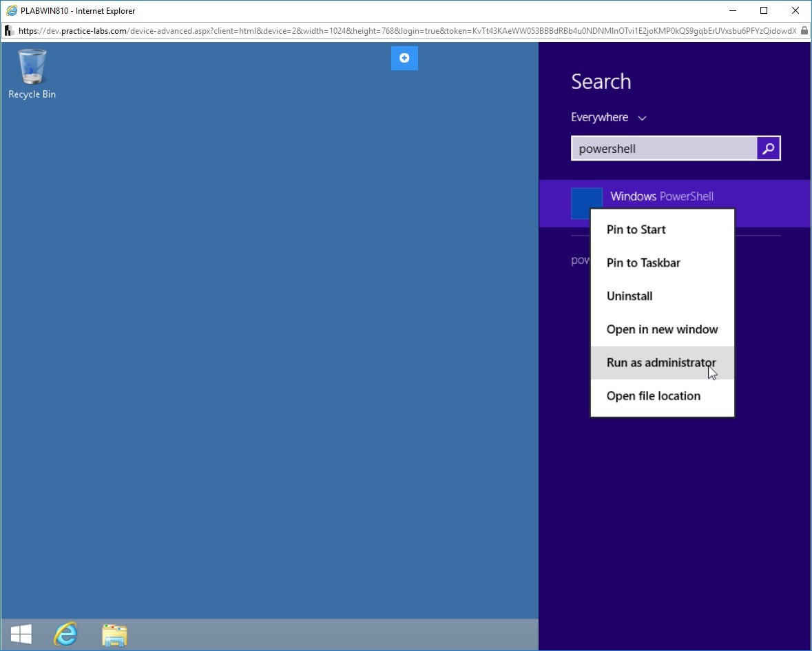Choose Open file location
The image size is (812, 651).
tap(663, 395)
